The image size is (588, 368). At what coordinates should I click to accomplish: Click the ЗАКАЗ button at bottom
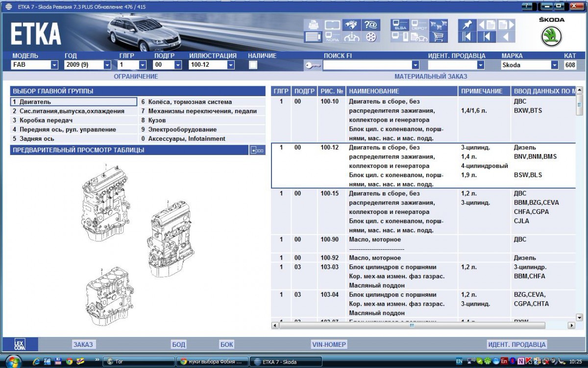83,344
